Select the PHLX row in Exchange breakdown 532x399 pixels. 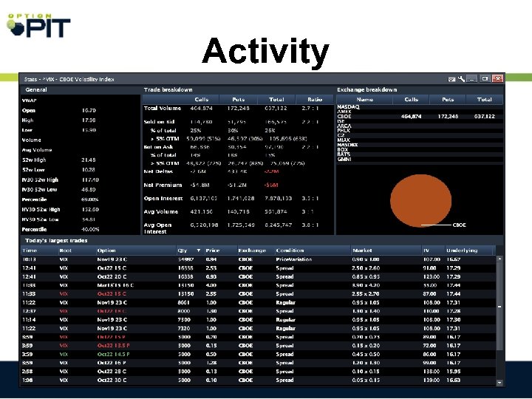pyautogui.click(x=420, y=131)
